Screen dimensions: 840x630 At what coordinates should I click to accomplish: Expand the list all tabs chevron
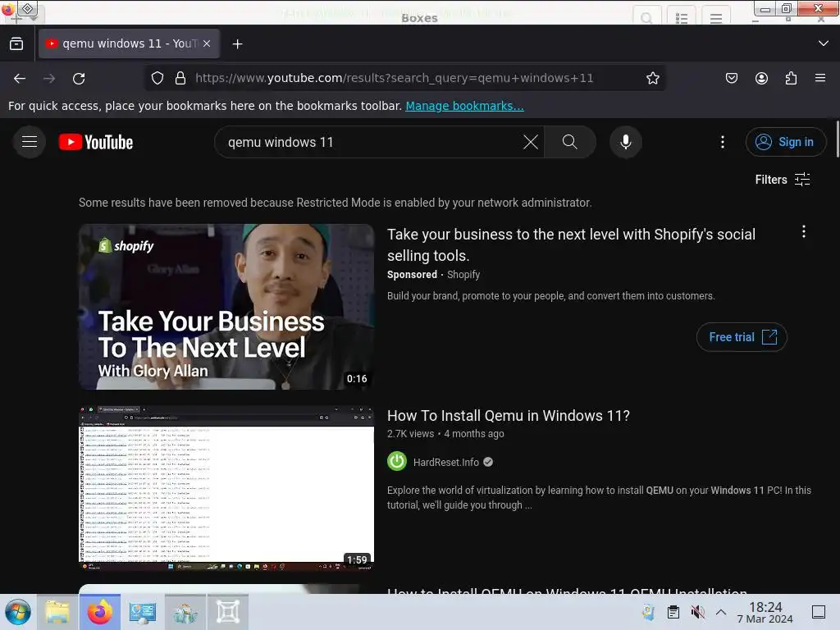coord(824,43)
